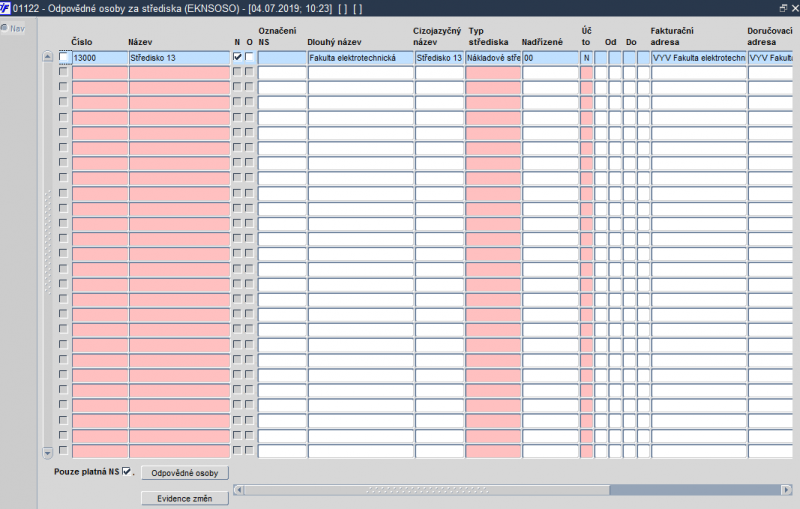Image resolution: width=800 pixels, height=509 pixels.
Task: Select row checkbox for record 13000
Action: click(63, 57)
